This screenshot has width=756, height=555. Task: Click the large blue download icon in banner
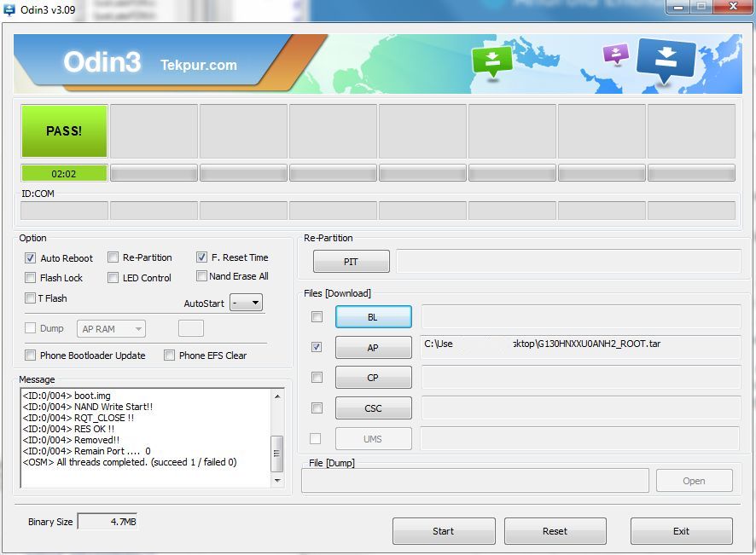(666, 60)
